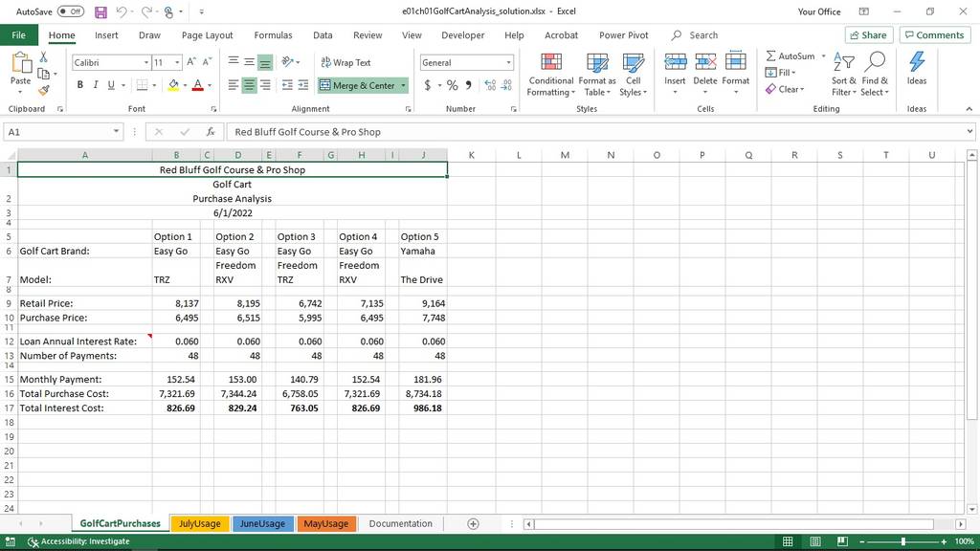Viewport: 980px width, 551px height.
Task: Switch to the JulyUsage sheet tab
Action: pos(200,523)
